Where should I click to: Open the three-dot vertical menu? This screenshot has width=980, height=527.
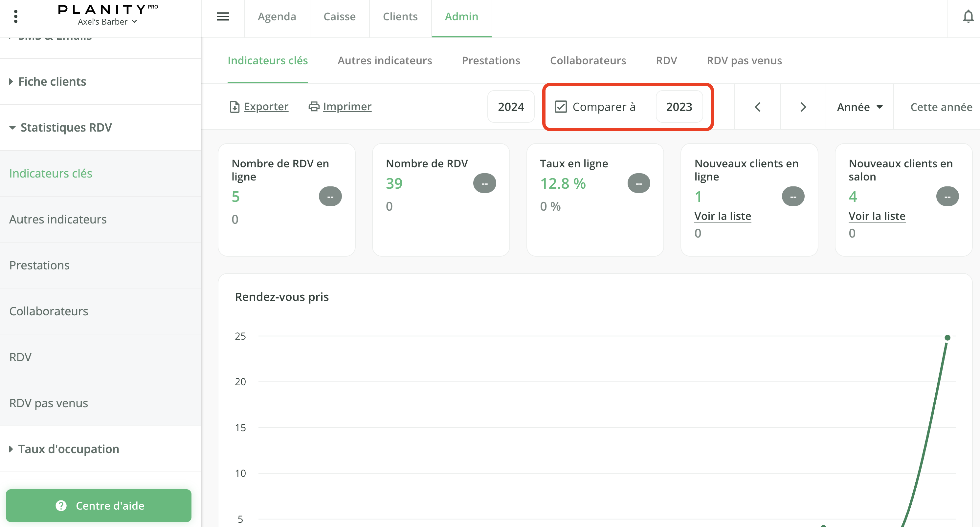(x=15, y=16)
